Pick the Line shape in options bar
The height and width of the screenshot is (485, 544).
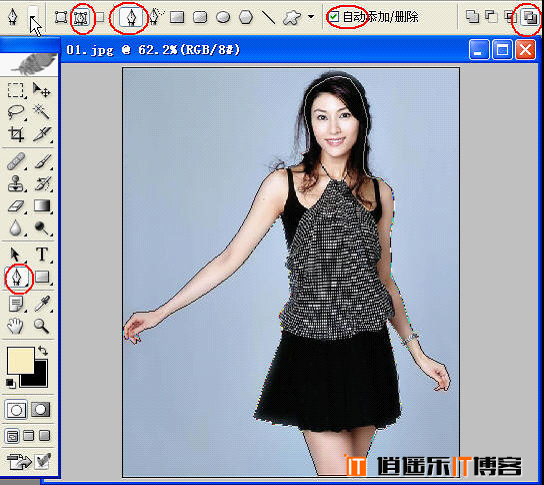268,17
